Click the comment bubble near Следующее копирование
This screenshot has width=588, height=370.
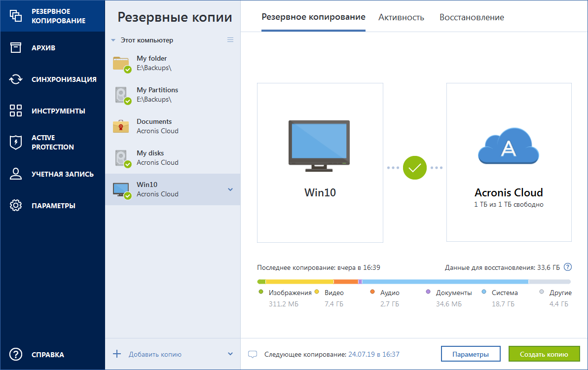[253, 354]
